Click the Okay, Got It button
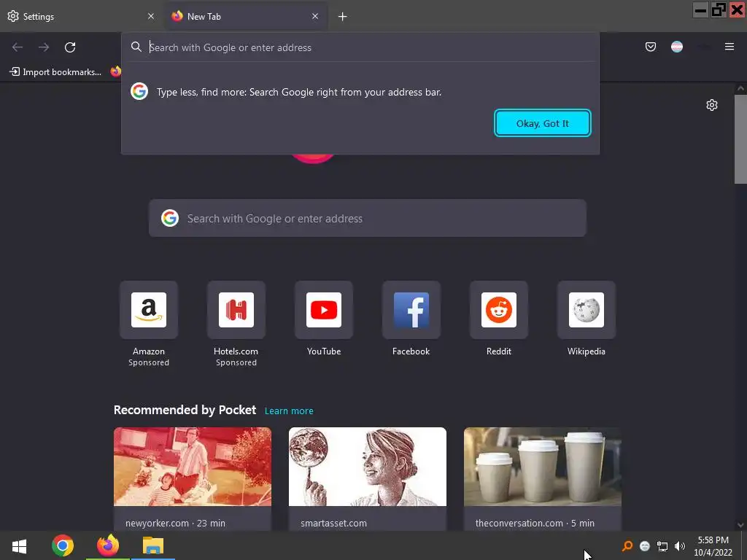This screenshot has height=560, width=747. pyautogui.click(x=542, y=123)
